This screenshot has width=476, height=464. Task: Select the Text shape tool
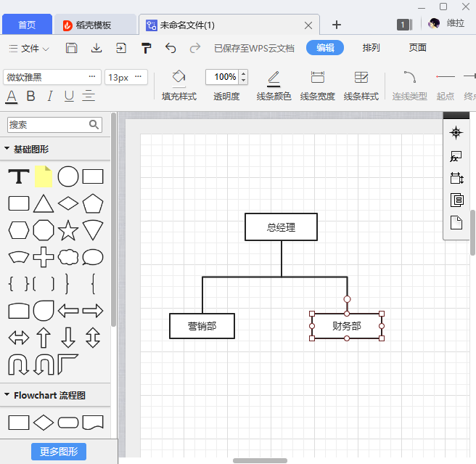(x=19, y=176)
